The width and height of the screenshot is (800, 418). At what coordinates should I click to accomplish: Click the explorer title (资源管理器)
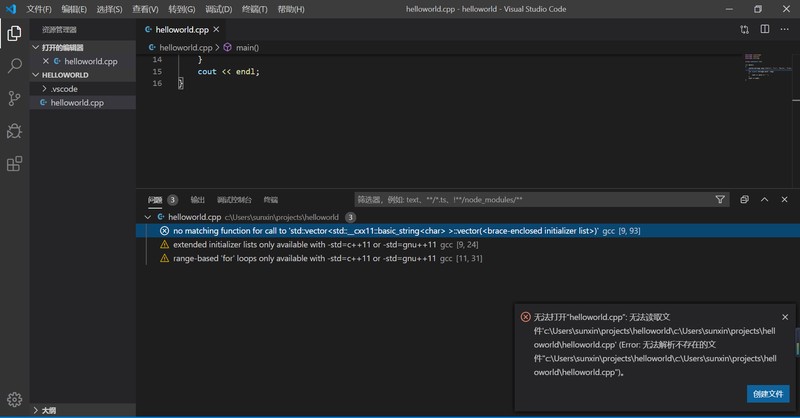[59, 30]
